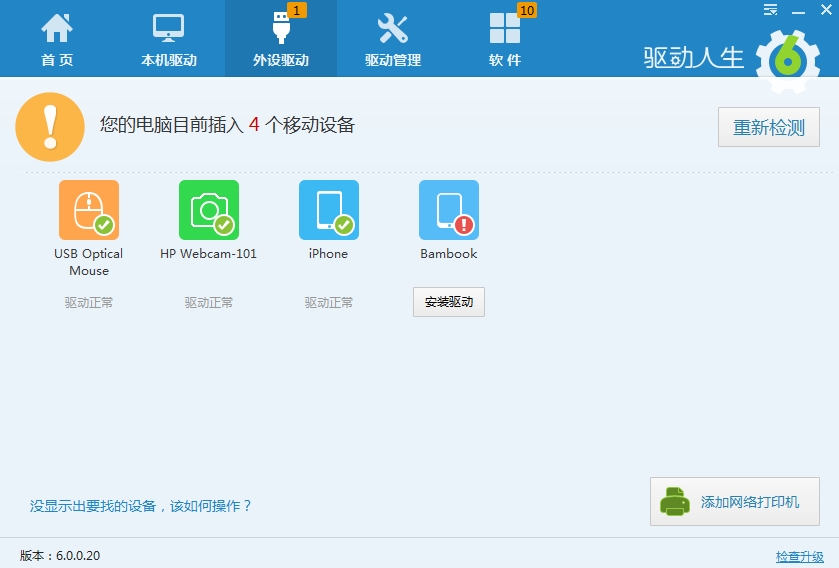Click the 驱动人生 brand name text
The height and width of the screenshot is (568, 839).
pyautogui.click(x=693, y=58)
